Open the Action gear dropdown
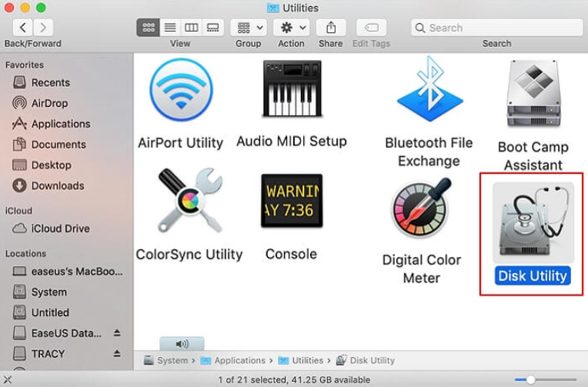The height and width of the screenshot is (387, 588). pyautogui.click(x=291, y=28)
